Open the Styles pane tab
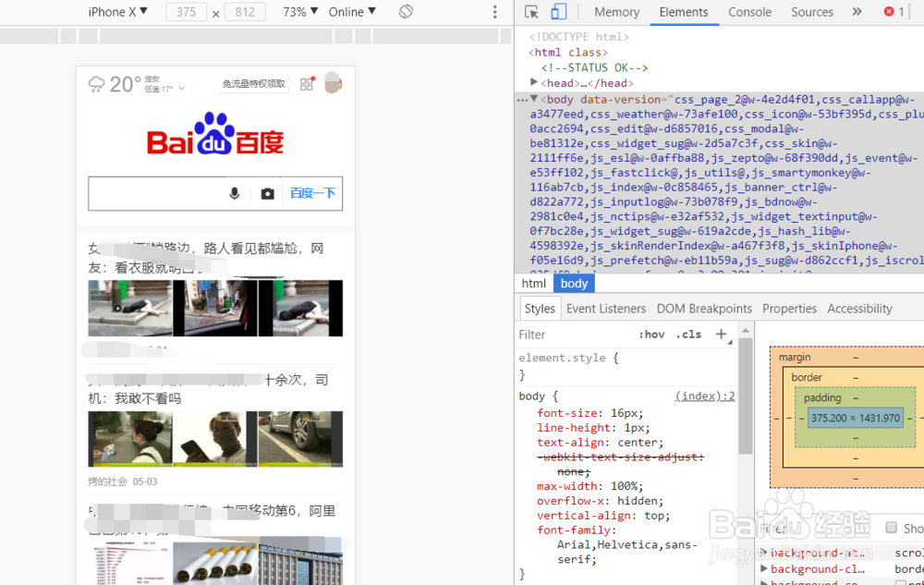 540,309
